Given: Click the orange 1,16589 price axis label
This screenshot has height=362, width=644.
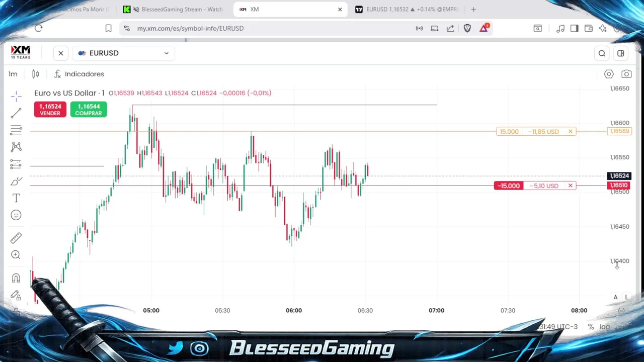Looking at the screenshot, I should (619, 131).
